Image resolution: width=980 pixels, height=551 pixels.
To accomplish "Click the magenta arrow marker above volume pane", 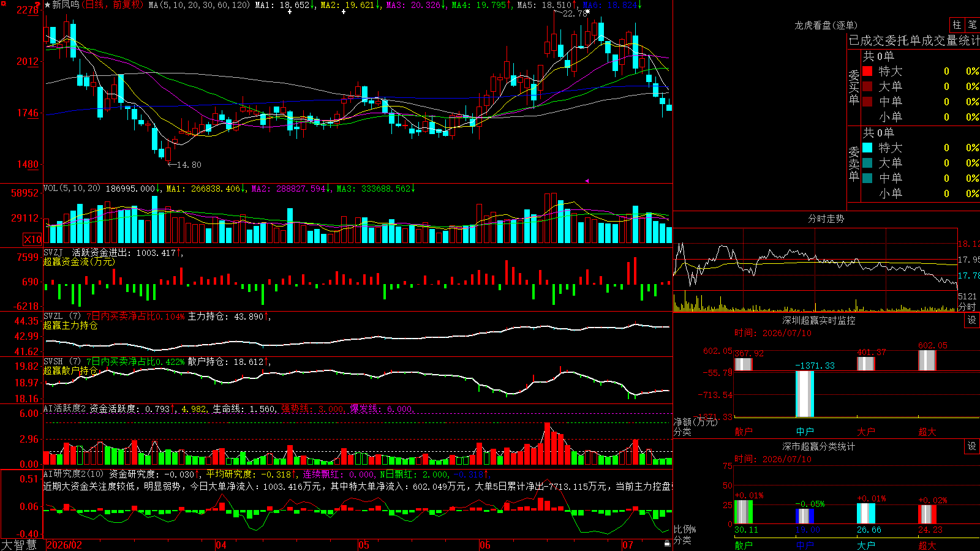I will click(587, 181).
